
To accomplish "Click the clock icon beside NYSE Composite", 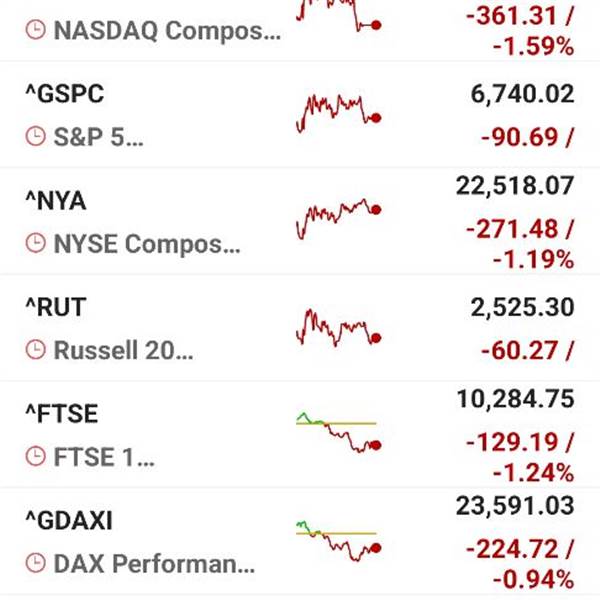I will pyautogui.click(x=36, y=244).
